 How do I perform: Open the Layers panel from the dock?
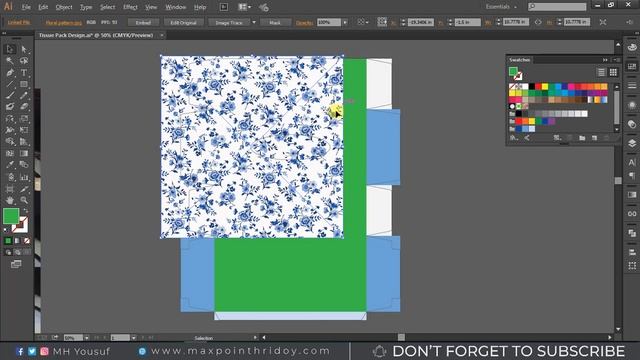click(x=632, y=143)
